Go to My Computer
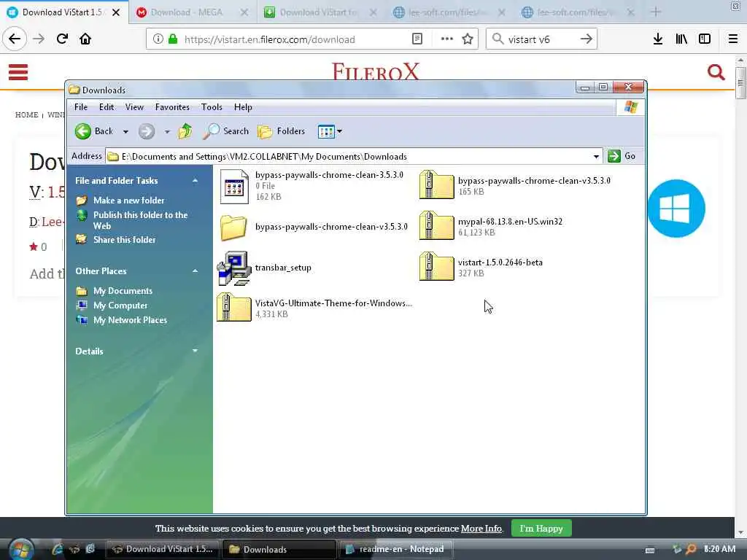This screenshot has height=560, width=747. point(120,306)
